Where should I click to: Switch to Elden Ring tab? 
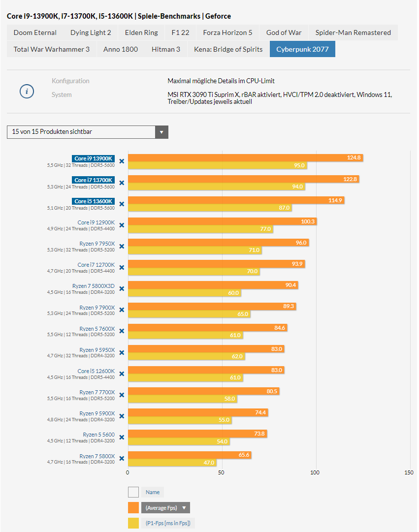(x=141, y=32)
